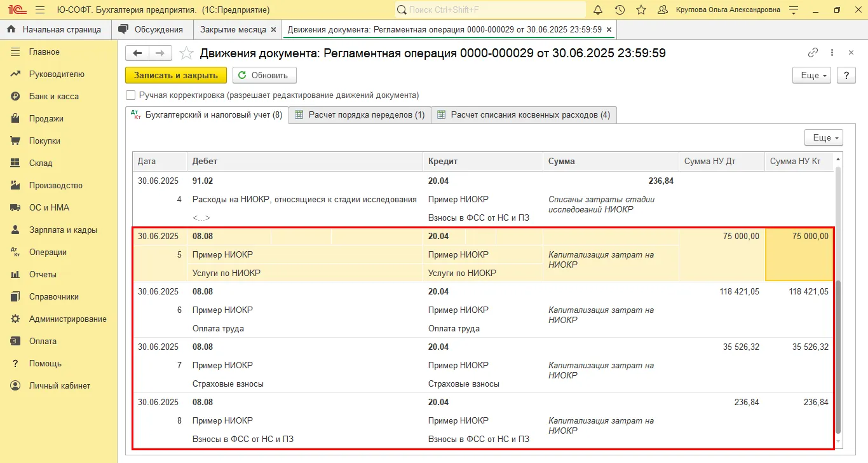
Task: Open title bar service settings menu
Action: (x=793, y=10)
